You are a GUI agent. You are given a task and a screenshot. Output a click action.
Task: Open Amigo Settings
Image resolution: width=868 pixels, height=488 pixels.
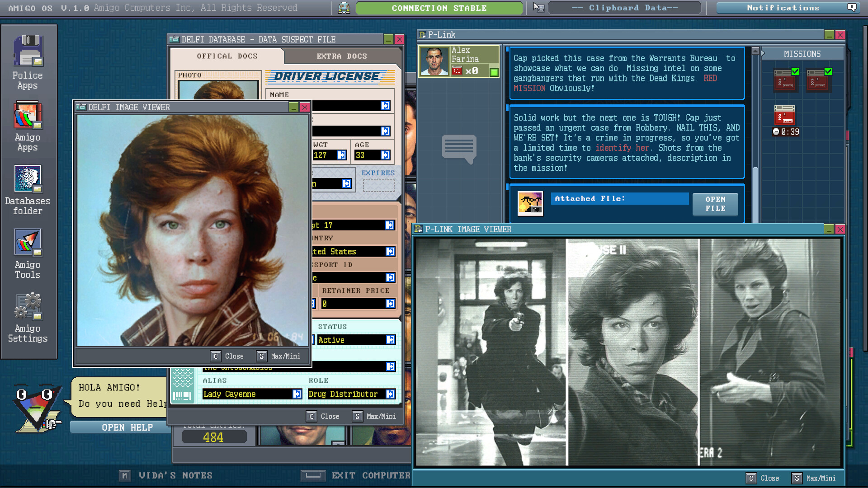point(28,307)
